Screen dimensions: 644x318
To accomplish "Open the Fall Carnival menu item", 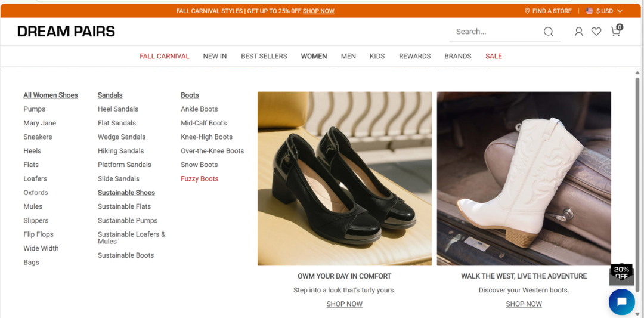I will pyautogui.click(x=164, y=56).
